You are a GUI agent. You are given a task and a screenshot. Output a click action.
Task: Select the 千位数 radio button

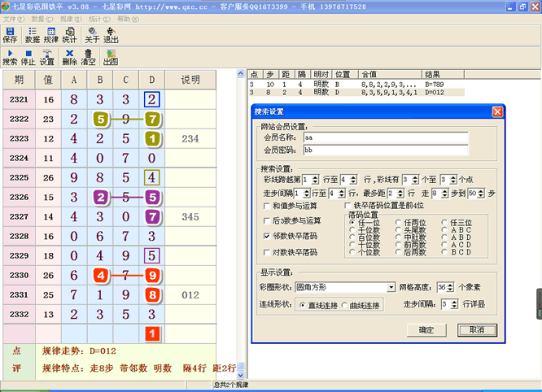pos(352,229)
